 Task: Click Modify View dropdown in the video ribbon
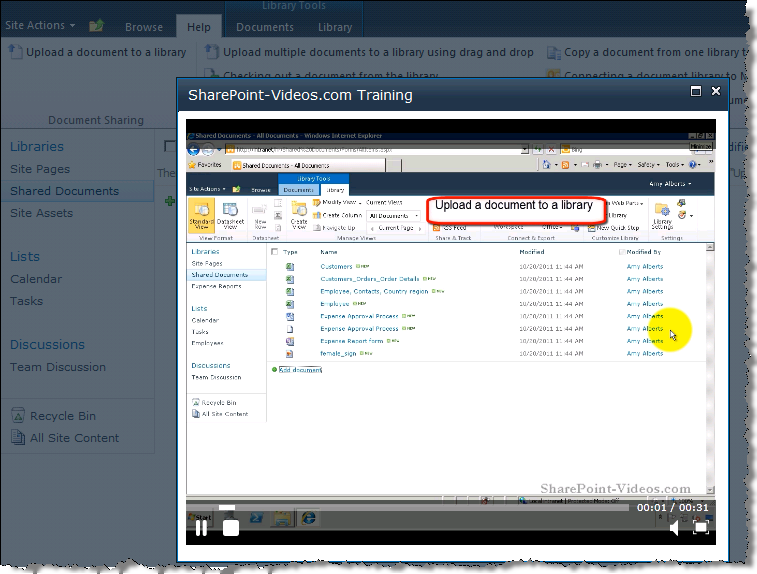pyautogui.click(x=337, y=202)
